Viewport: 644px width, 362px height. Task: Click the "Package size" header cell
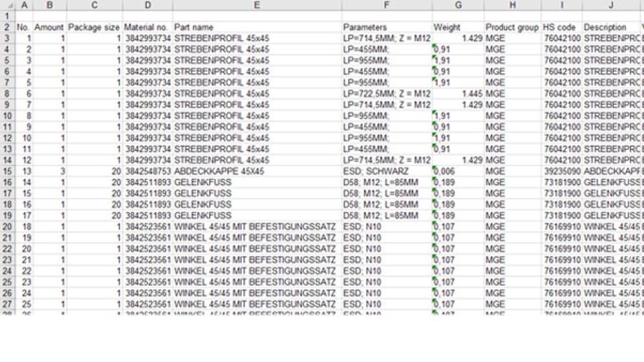point(94,27)
